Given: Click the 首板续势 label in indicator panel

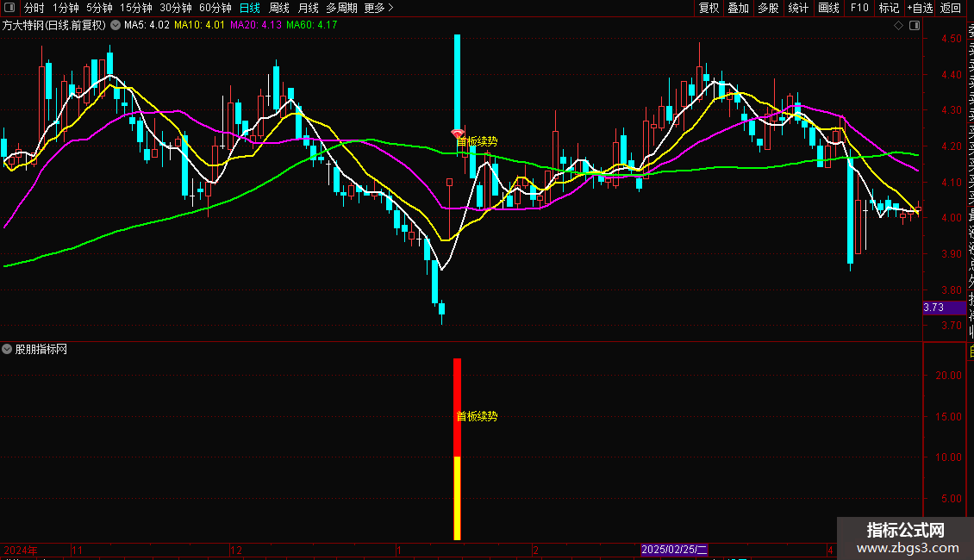Looking at the screenshot, I should [x=477, y=416].
